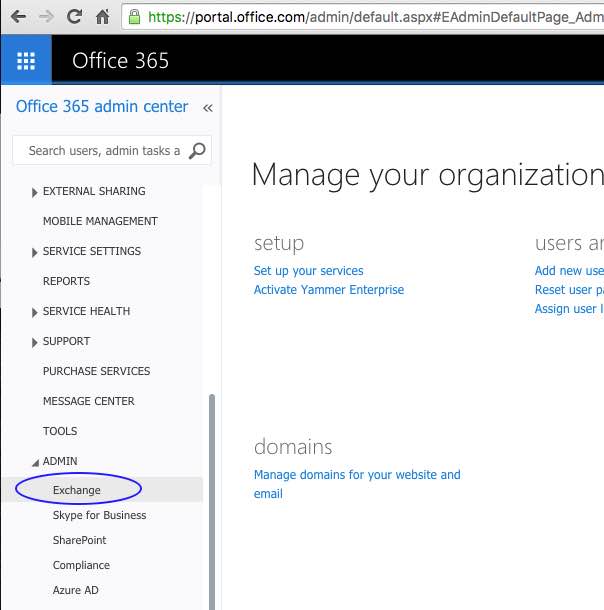Click the Assign user licenses link
This screenshot has height=610, width=604.
569,309
